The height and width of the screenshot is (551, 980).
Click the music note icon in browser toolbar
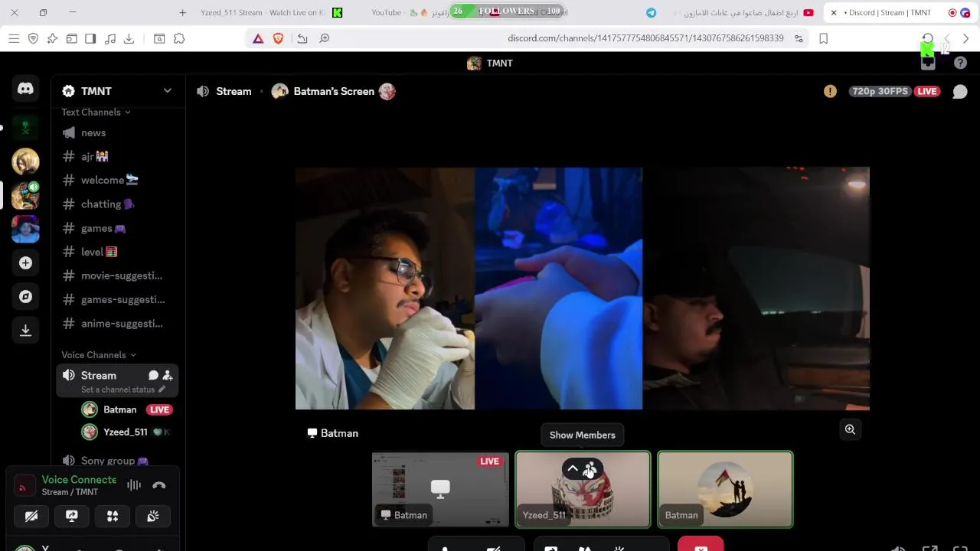tap(109, 38)
